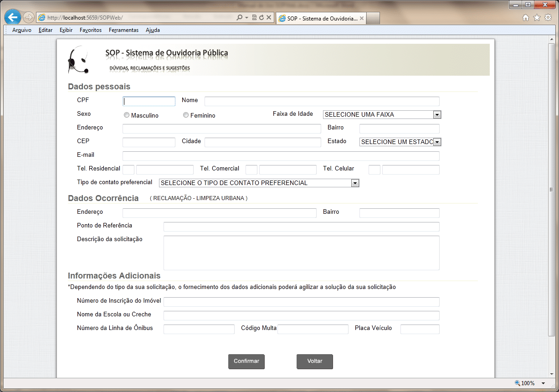Open Favorites with the star icon
Screen dimensions: 559x392
(537, 18)
